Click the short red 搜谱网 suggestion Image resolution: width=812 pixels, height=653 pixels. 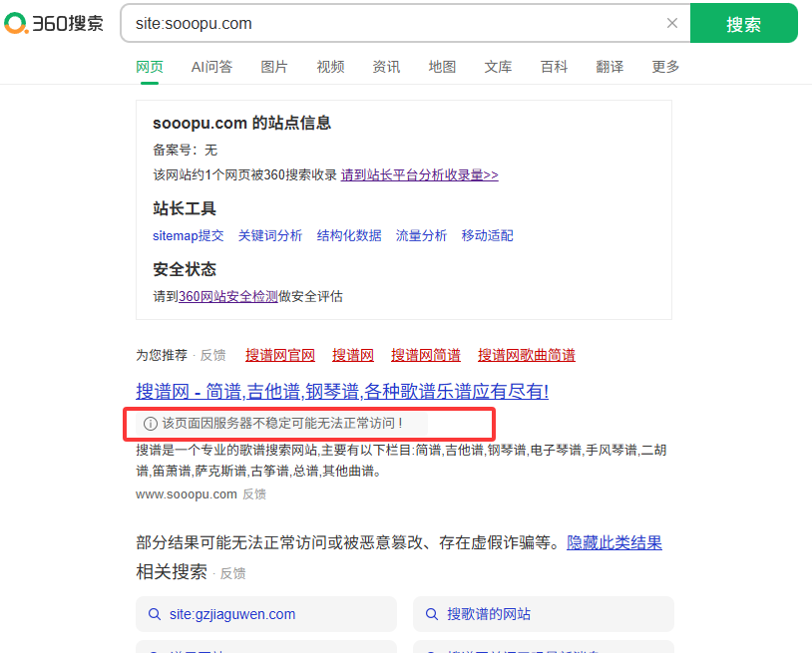(x=353, y=356)
